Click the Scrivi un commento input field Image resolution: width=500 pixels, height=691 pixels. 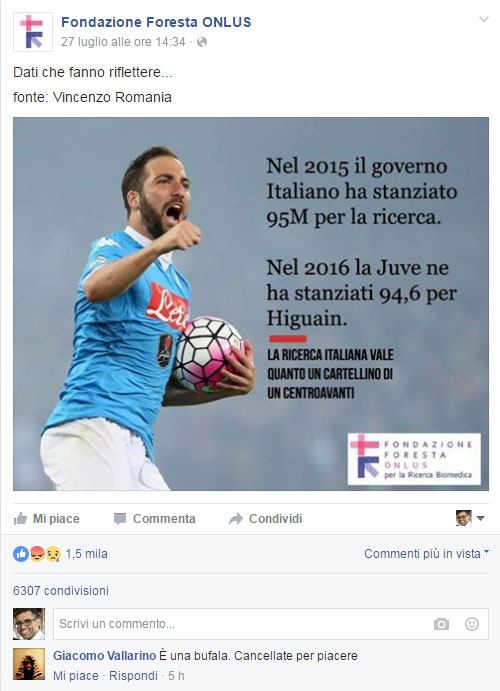click(x=271, y=624)
